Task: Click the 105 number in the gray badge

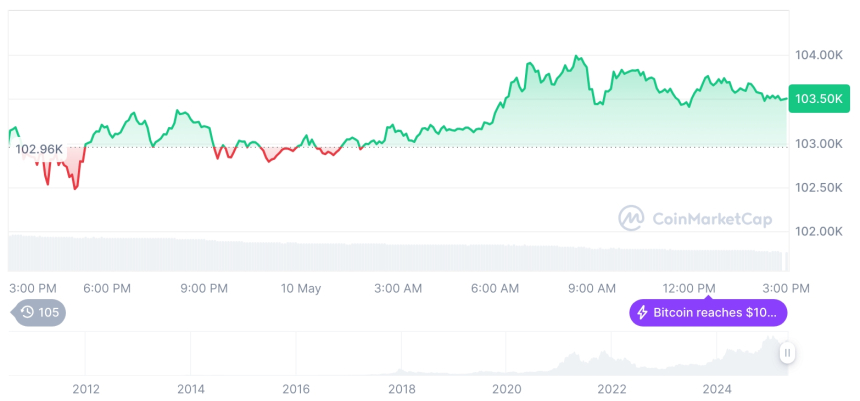Action: click(49, 312)
